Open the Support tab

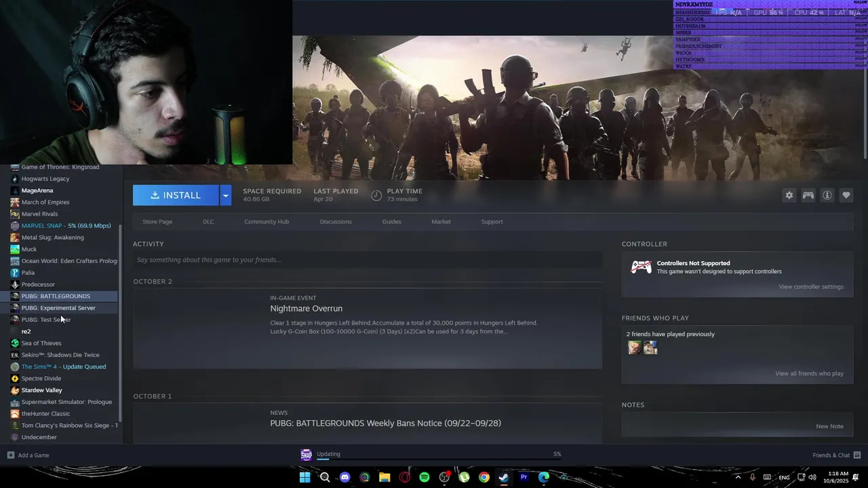tap(492, 222)
